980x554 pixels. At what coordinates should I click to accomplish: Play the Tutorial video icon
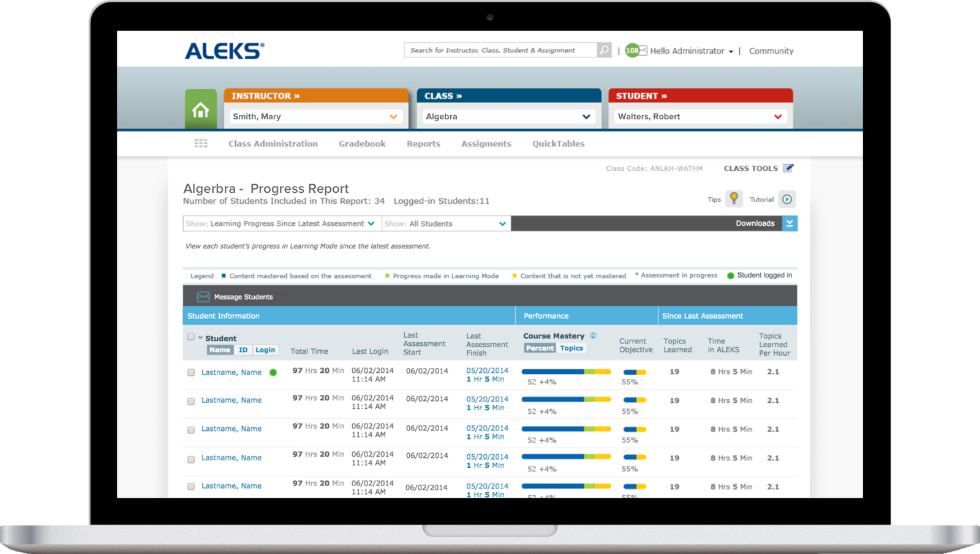click(787, 199)
